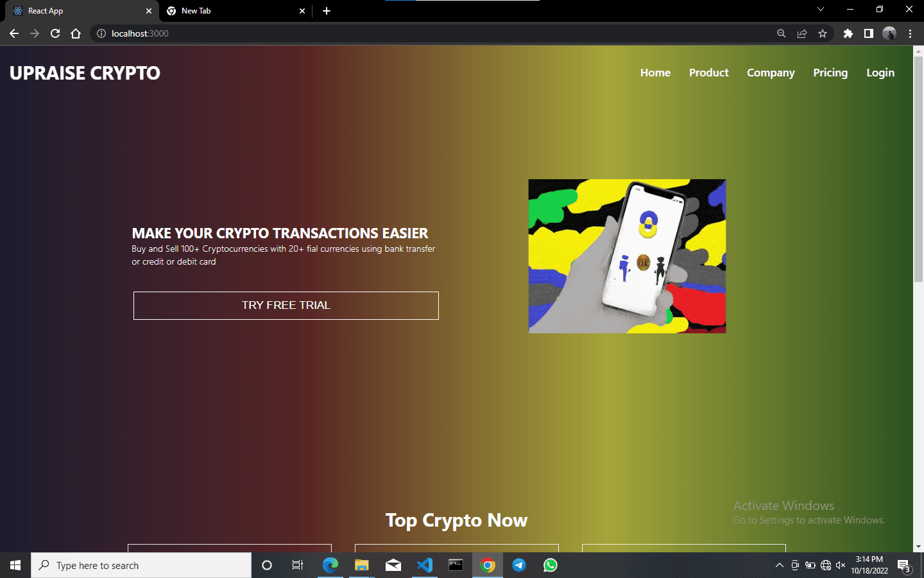The width and height of the screenshot is (924, 578).
Task: Open the Chrome three-dot menu
Action: tap(911, 33)
